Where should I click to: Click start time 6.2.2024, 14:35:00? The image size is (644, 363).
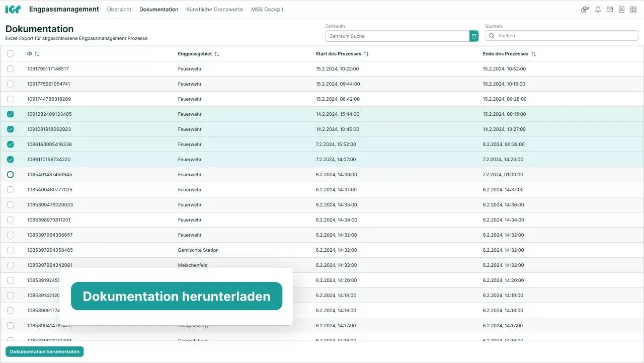click(x=337, y=205)
